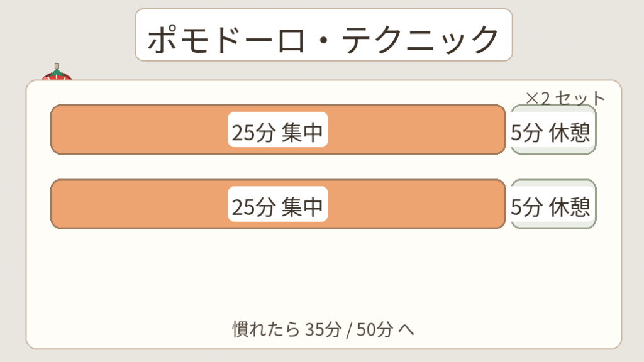Image resolution: width=644 pixels, height=362 pixels.
Task: Click 休憩 in the top break block
Action: pos(569,133)
